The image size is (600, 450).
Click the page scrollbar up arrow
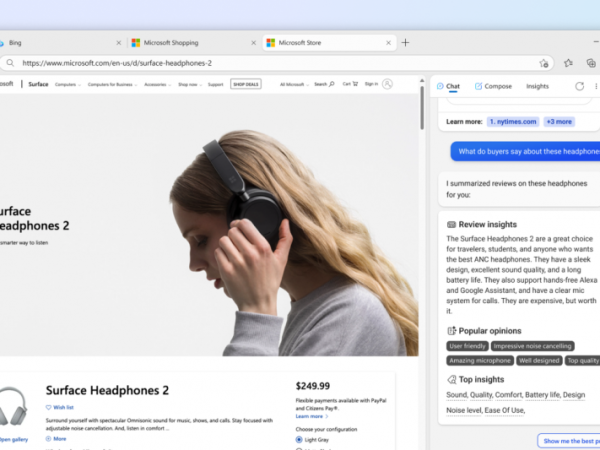[422, 81]
